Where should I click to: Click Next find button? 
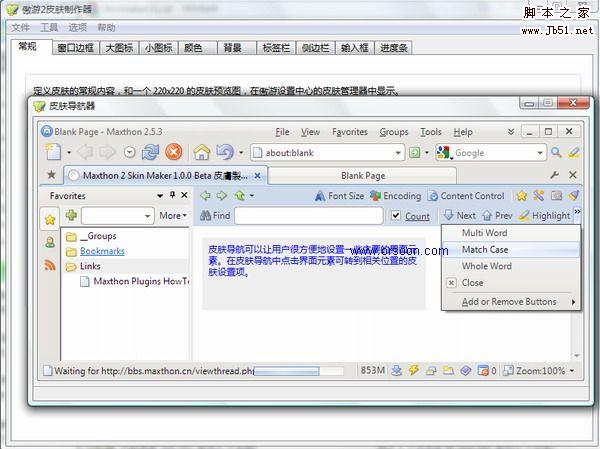tap(460, 216)
